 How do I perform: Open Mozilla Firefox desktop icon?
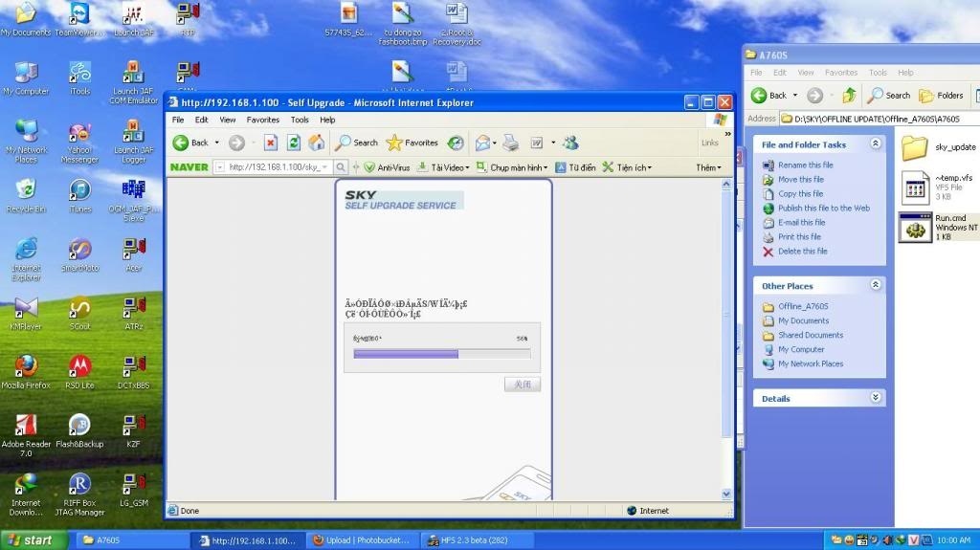(26, 372)
